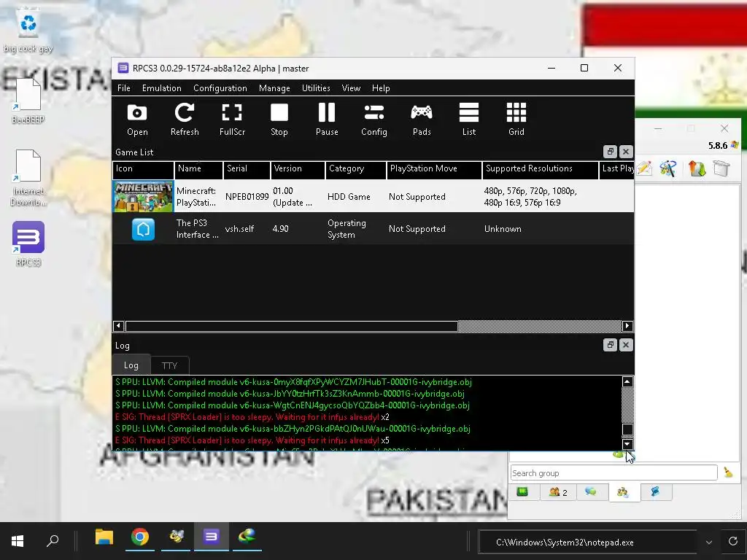This screenshot has width=747, height=560.
Task: Click the pencil note icon in background window
Action: click(644, 168)
